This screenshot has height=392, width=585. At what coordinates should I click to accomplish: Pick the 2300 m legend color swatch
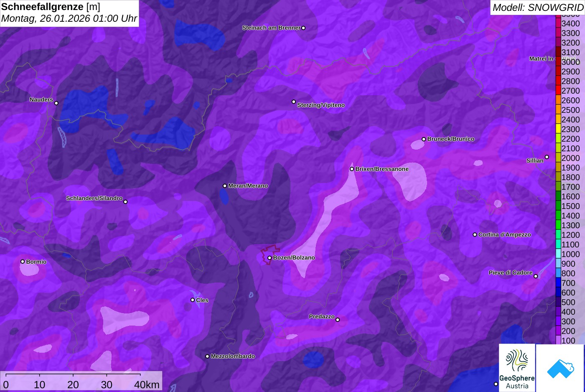click(x=558, y=129)
